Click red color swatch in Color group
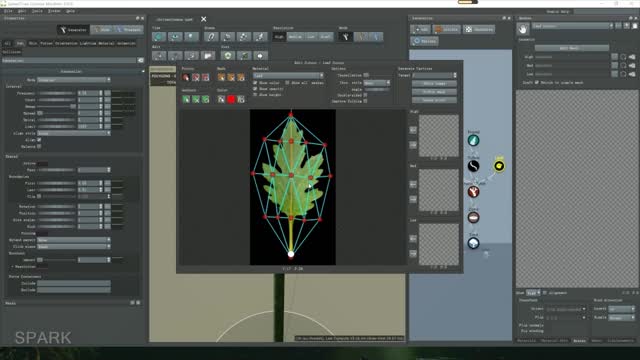Screen dimensions: 640x360 pyautogui.click(x=231, y=99)
